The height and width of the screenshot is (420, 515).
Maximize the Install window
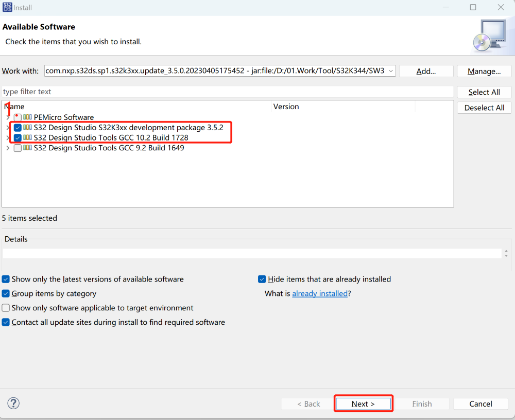[473, 7]
